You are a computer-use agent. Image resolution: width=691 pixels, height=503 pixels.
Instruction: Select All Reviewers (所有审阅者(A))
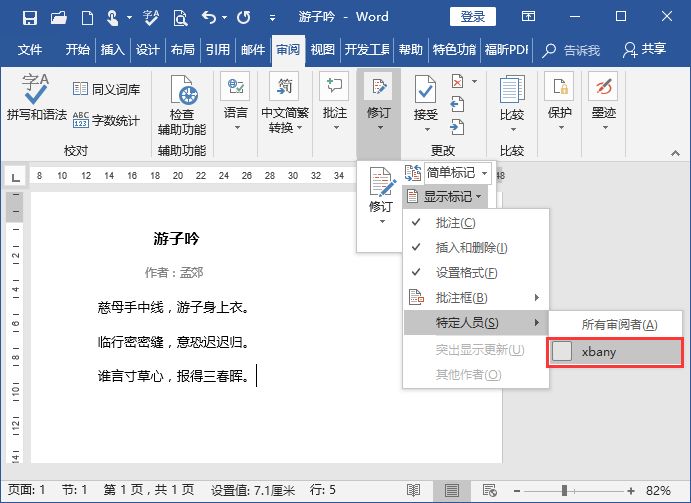click(615, 325)
